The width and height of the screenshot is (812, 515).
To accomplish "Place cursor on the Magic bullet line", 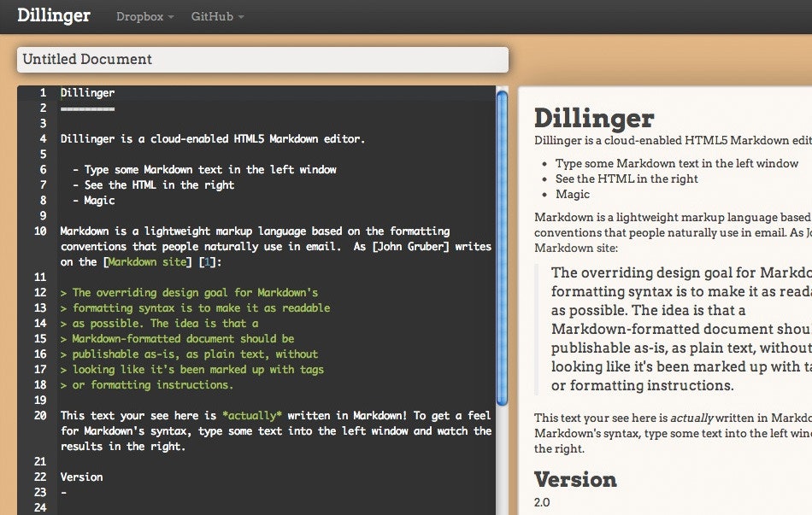I will (x=93, y=200).
